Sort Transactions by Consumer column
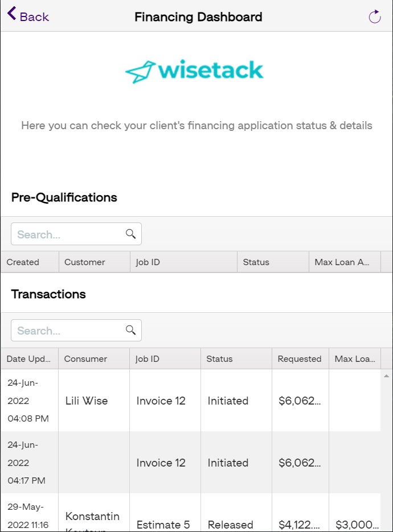 pos(94,358)
